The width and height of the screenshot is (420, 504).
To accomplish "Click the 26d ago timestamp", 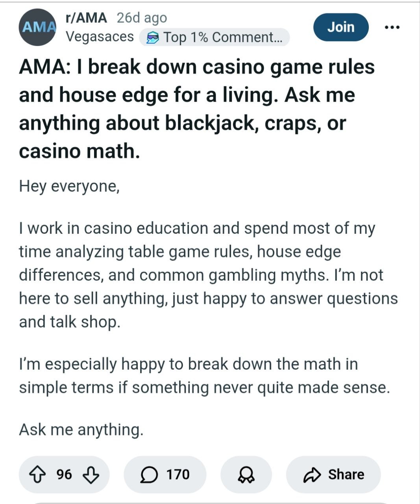I will click(142, 18).
